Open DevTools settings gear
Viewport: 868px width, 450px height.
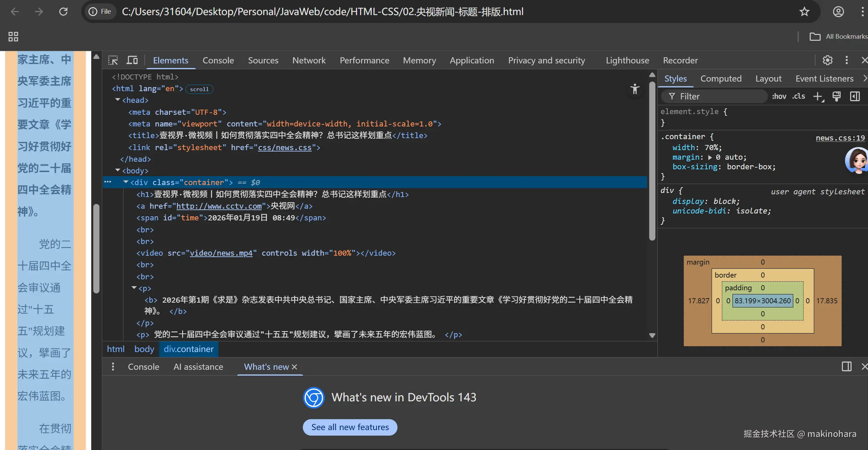tap(828, 60)
